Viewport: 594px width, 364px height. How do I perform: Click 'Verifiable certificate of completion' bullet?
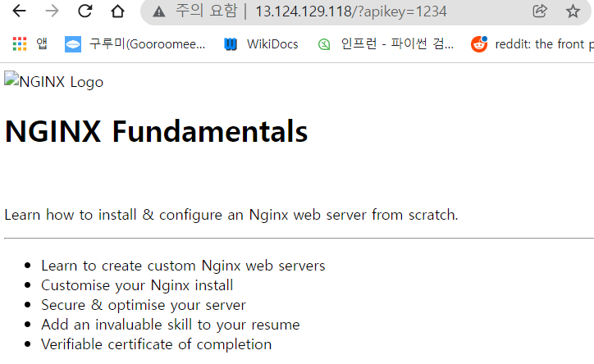pyautogui.click(x=157, y=344)
